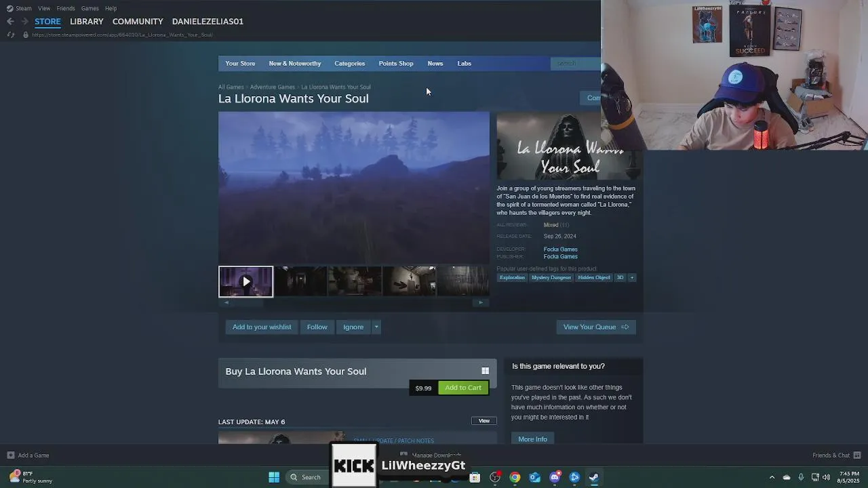
Task: Click the taskbar Search box
Action: tap(307, 477)
